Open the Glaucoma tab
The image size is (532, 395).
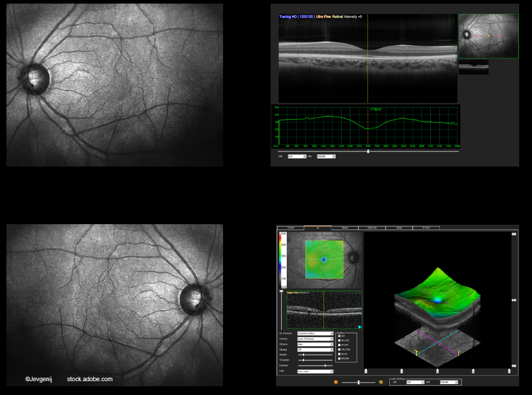[x=372, y=228]
